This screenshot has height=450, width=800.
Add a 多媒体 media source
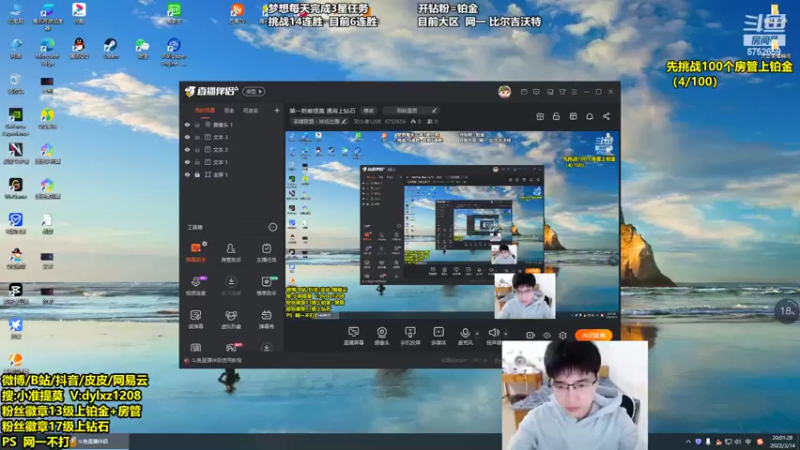[438, 336]
